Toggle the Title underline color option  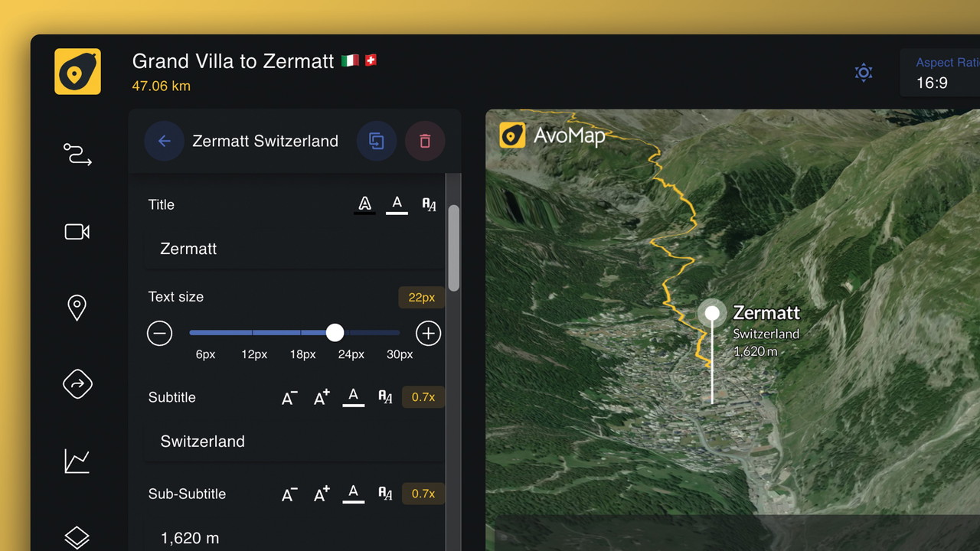(397, 204)
